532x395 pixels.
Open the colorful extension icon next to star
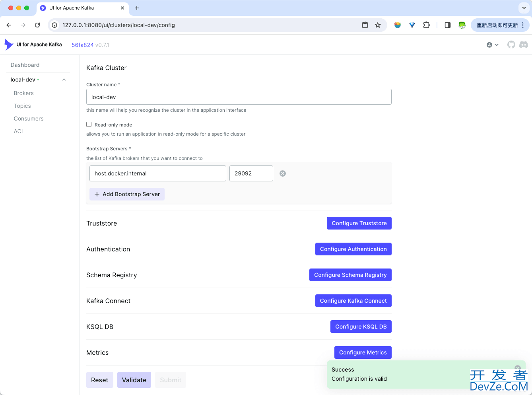coord(398,25)
